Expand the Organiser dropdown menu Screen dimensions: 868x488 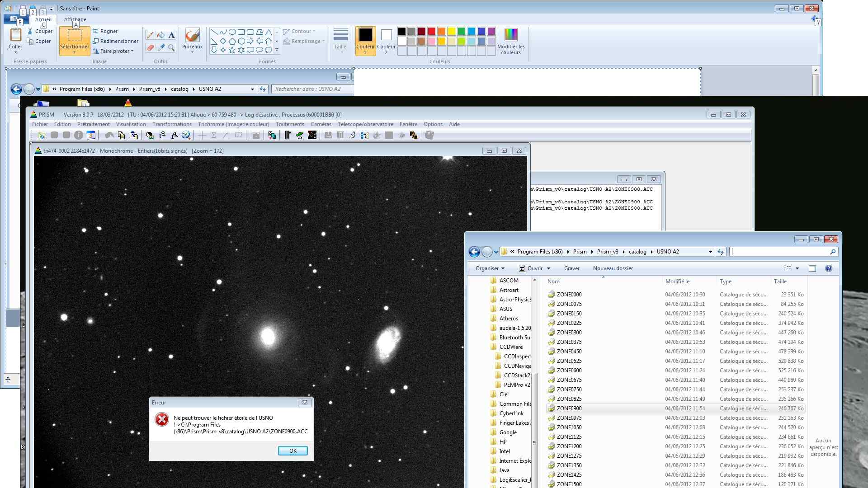pyautogui.click(x=490, y=268)
